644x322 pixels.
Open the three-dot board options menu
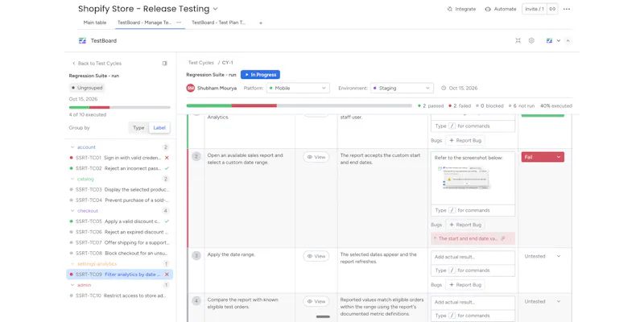(567, 9)
